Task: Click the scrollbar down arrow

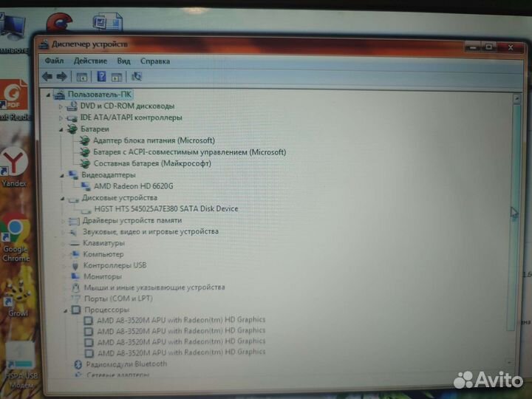Action: [509, 363]
